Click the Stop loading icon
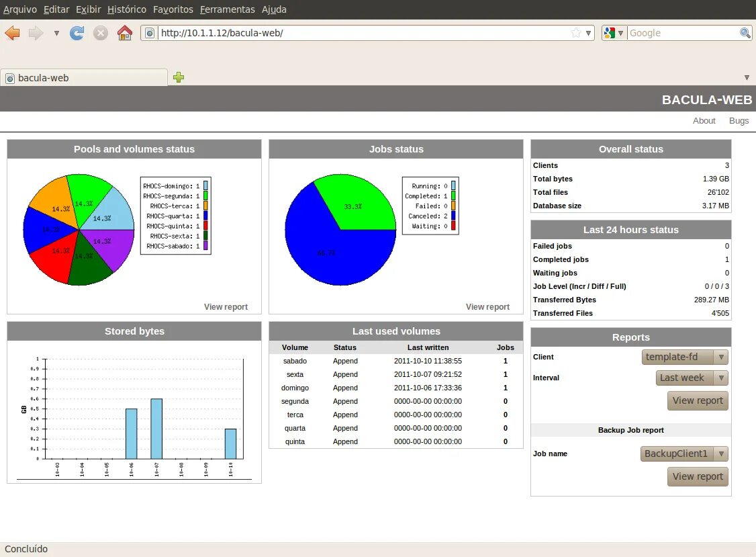Image resolution: width=756 pixels, height=557 pixels. tap(100, 33)
